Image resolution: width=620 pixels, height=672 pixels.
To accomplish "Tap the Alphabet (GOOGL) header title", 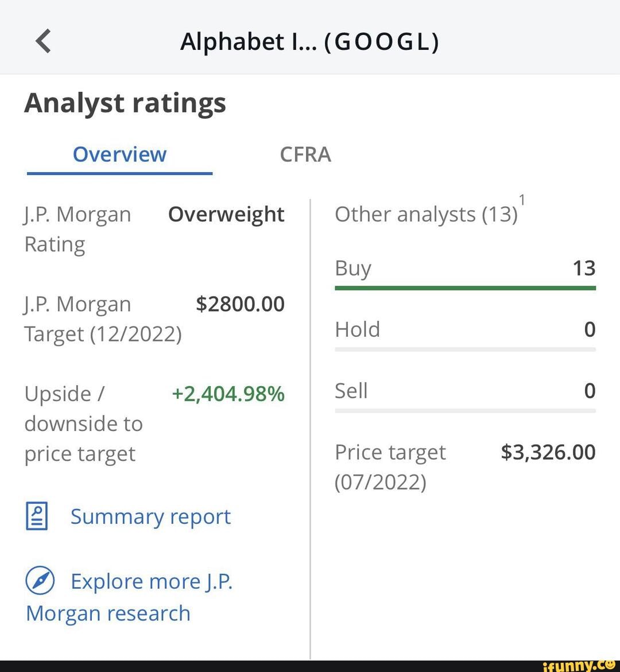I will click(309, 41).
